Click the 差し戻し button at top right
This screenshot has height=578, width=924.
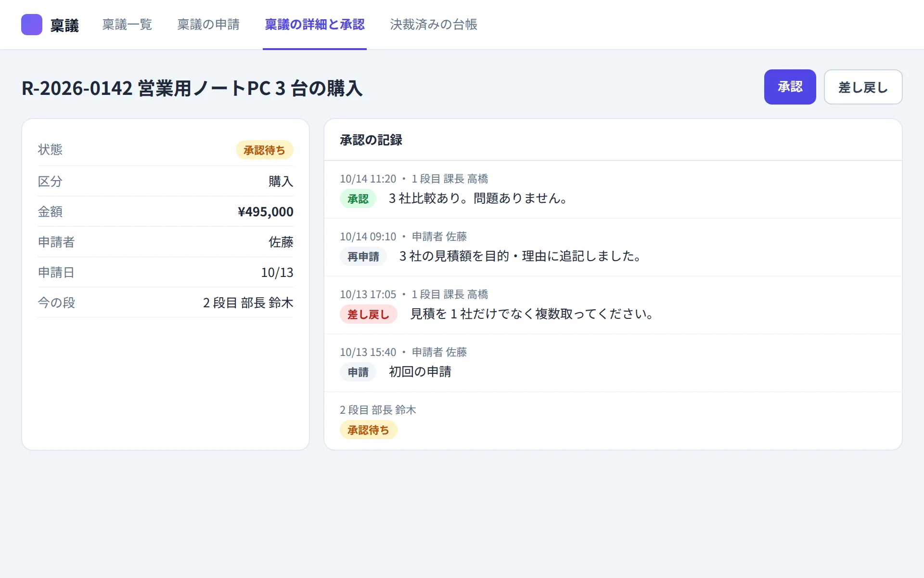point(863,87)
